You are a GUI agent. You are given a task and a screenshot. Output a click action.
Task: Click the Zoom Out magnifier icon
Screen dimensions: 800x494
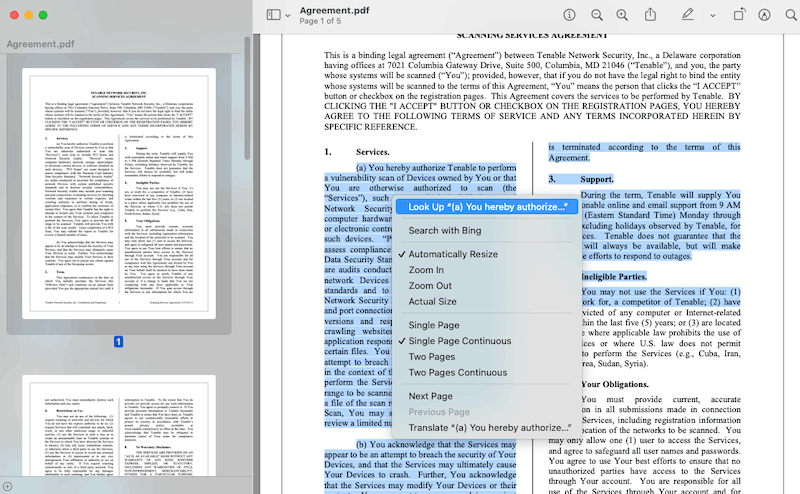tap(596, 15)
